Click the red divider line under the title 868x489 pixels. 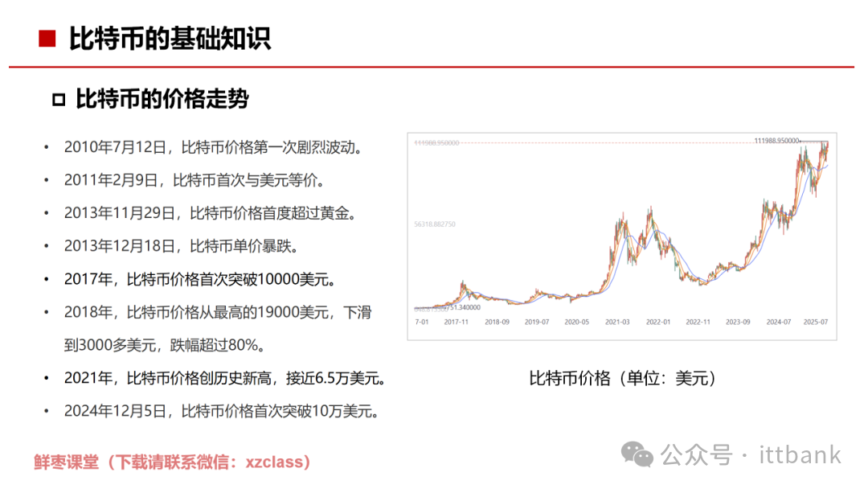click(x=434, y=65)
